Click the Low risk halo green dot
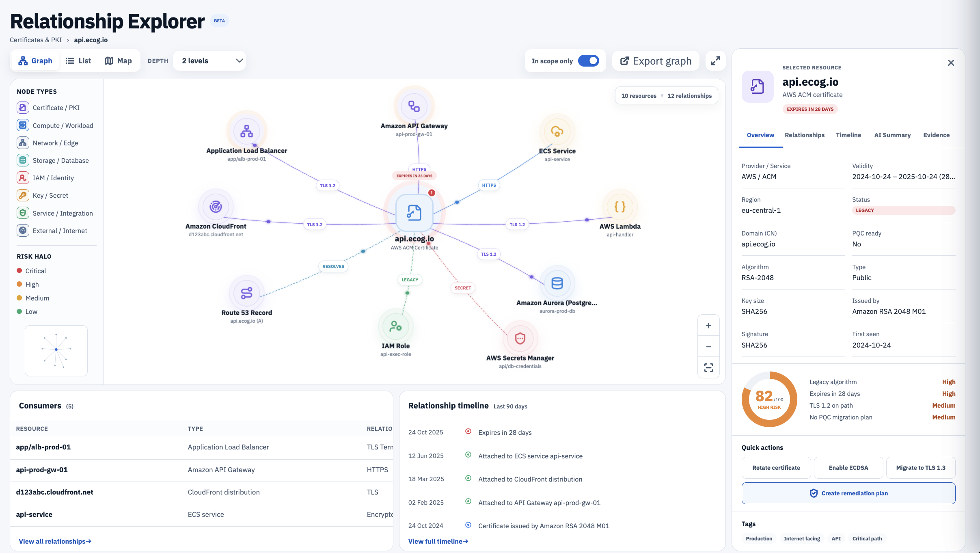 19,311
